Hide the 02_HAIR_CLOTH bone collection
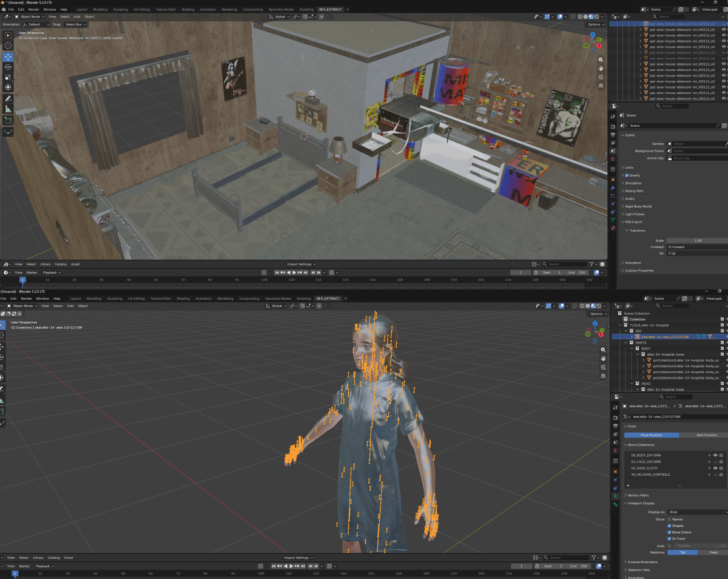This screenshot has height=579, width=728. (x=715, y=468)
